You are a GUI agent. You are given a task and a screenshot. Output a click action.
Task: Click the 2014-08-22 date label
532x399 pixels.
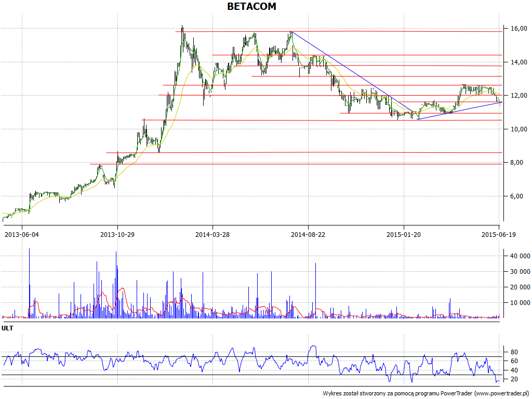[308, 234]
